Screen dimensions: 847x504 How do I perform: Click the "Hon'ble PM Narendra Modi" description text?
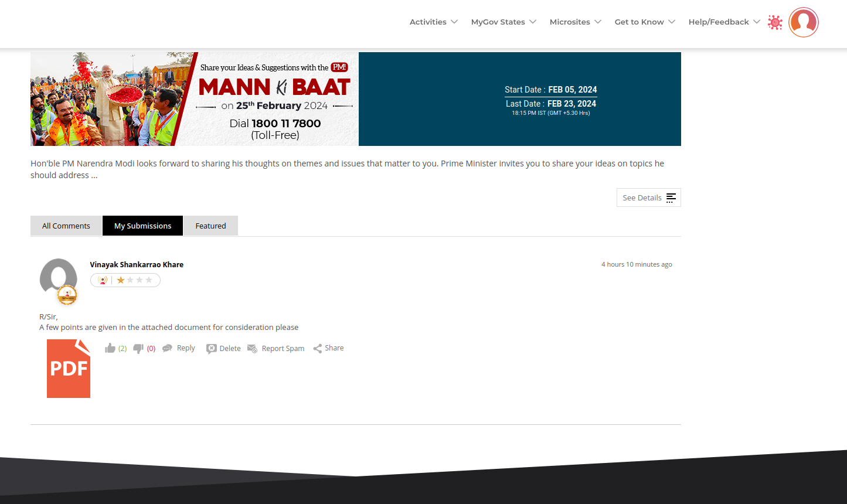click(x=348, y=169)
